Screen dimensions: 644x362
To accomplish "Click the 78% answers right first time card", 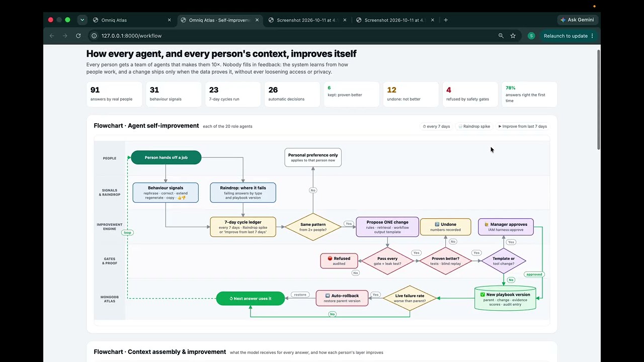I will pos(529,94).
